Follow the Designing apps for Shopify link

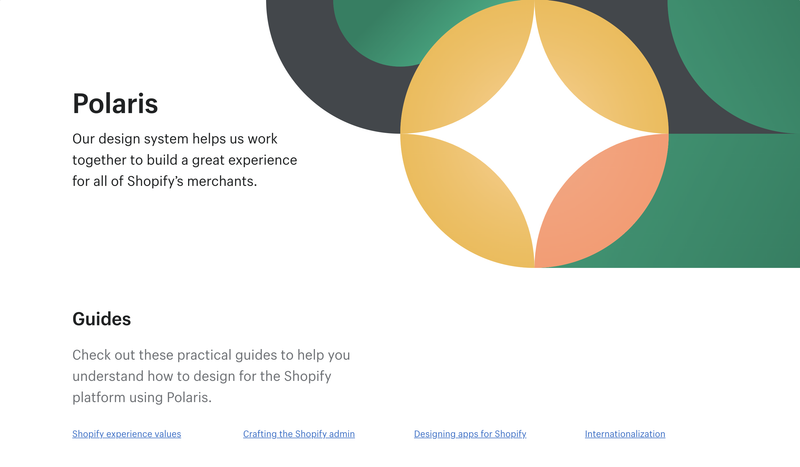click(470, 434)
